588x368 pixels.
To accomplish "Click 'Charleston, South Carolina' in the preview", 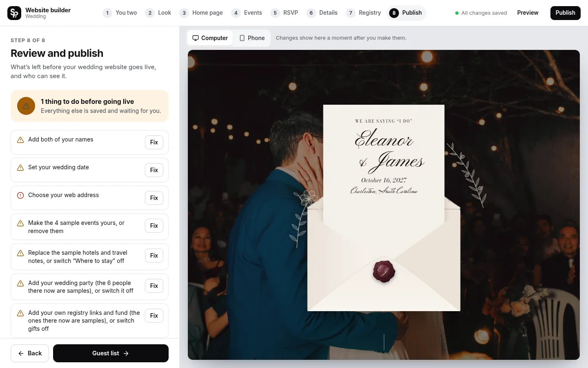I will coord(384,191).
